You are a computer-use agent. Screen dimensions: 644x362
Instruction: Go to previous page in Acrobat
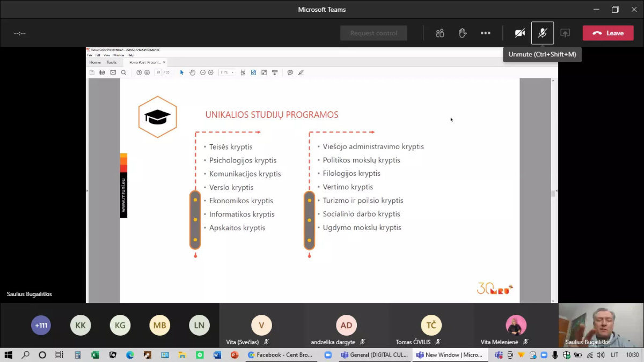point(139,72)
